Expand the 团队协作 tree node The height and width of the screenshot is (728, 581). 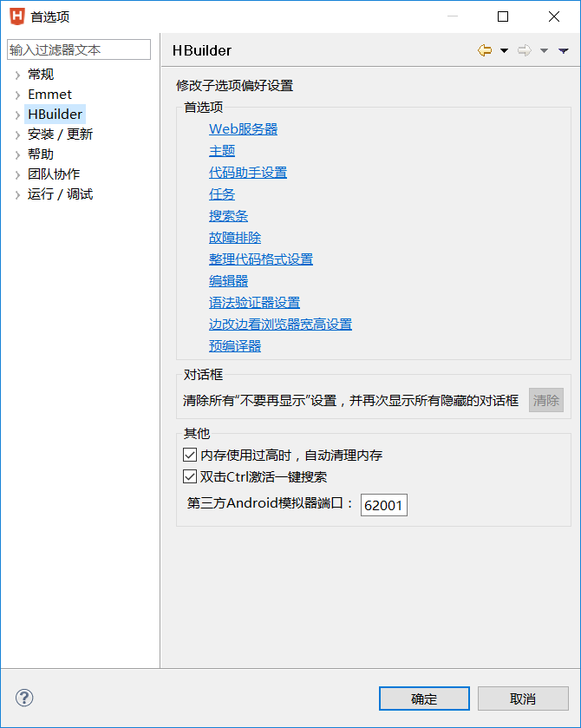click(17, 174)
